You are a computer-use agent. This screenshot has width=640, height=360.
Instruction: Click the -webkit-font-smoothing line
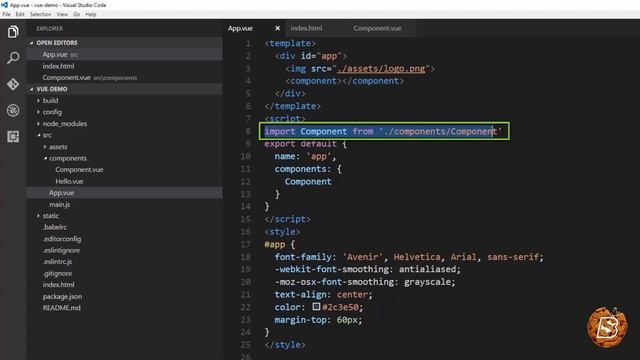367,269
